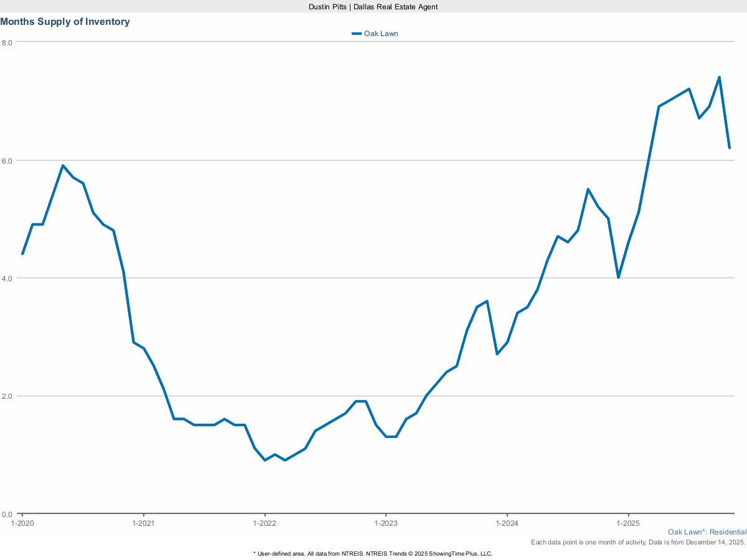Click the final data point on the line
747x560 pixels.
[x=729, y=148]
